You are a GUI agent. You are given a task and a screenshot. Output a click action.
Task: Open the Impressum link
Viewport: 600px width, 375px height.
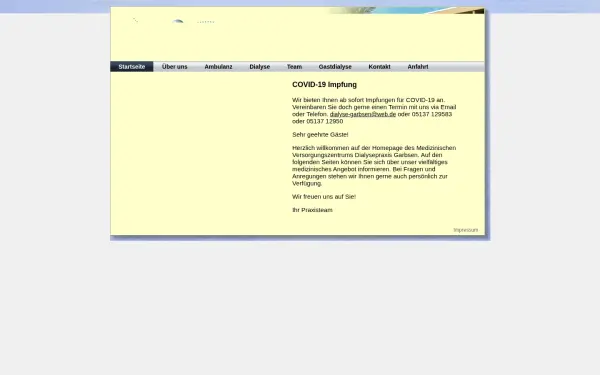tap(466, 230)
